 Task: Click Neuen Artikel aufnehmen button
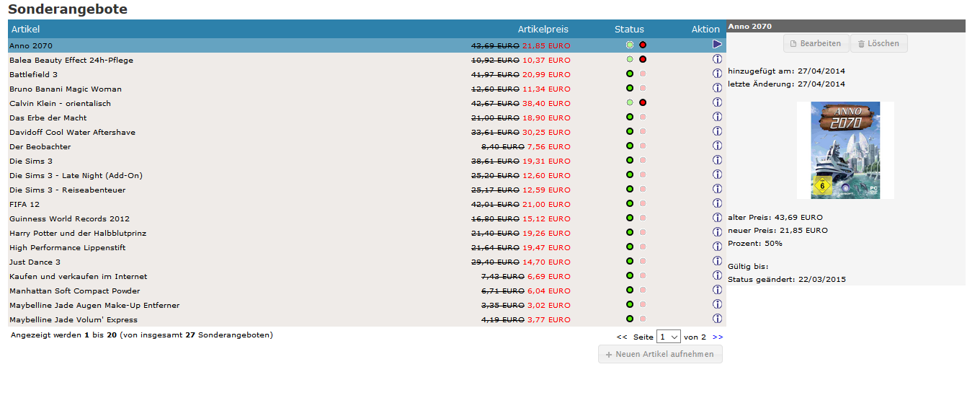660,354
